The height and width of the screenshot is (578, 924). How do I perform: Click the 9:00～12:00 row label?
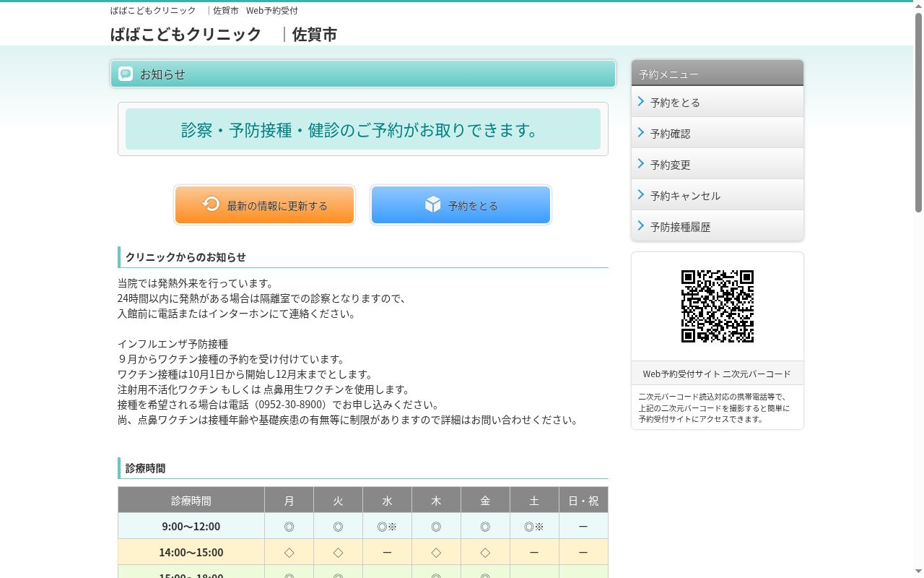tap(191, 526)
